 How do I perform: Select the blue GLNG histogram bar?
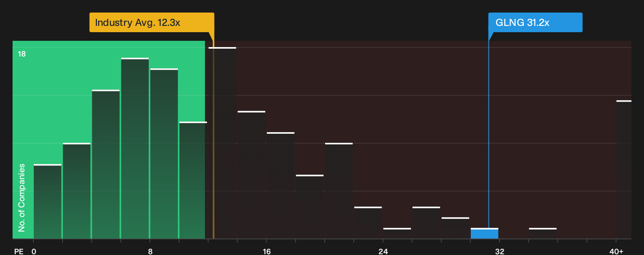click(x=485, y=233)
